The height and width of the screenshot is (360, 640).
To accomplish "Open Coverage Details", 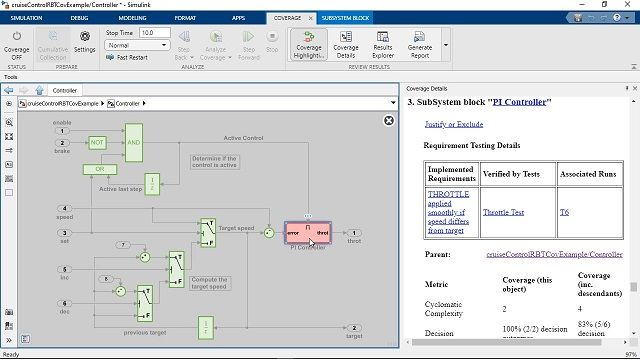I will click(346, 45).
